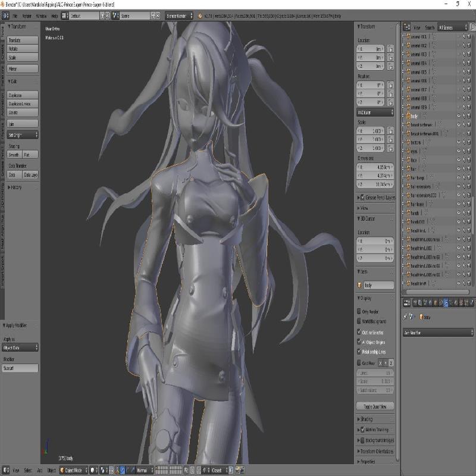Viewport: 476px width, 476px height.
Task: Lock the Z scale with its padlock
Action: [x=391, y=148]
